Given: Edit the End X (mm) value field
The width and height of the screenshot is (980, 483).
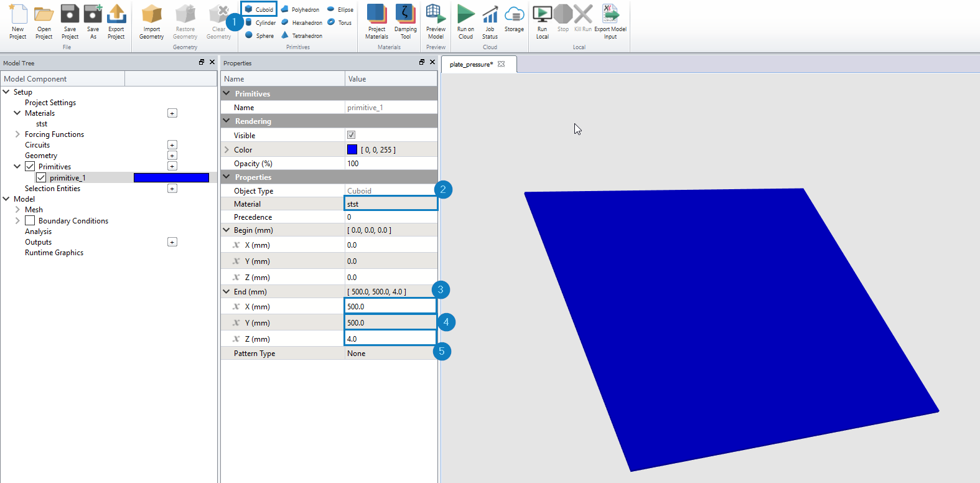Looking at the screenshot, I should (x=390, y=306).
